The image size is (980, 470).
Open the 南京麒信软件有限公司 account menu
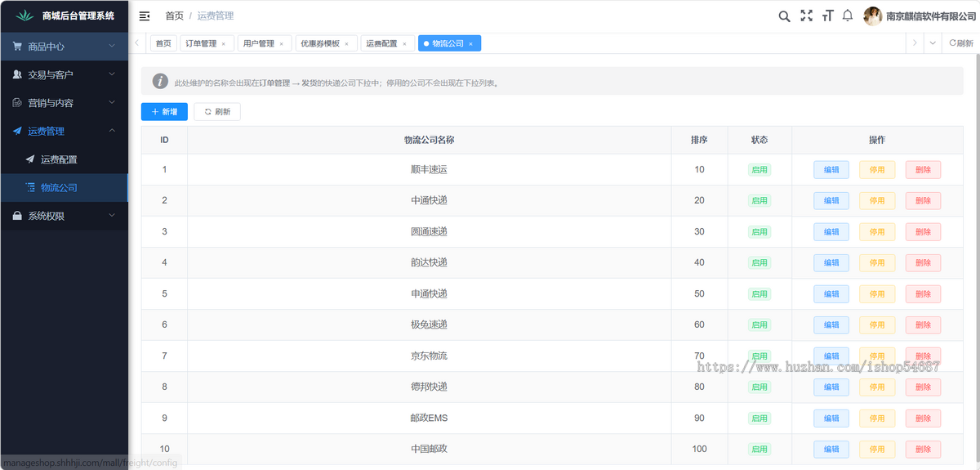pyautogui.click(x=932, y=16)
